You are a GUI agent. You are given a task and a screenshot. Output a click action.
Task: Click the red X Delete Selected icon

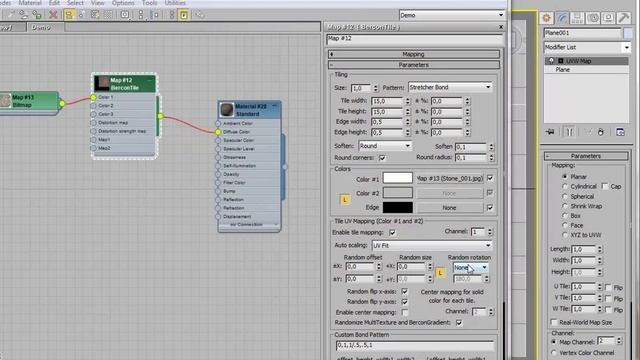click(x=53, y=15)
